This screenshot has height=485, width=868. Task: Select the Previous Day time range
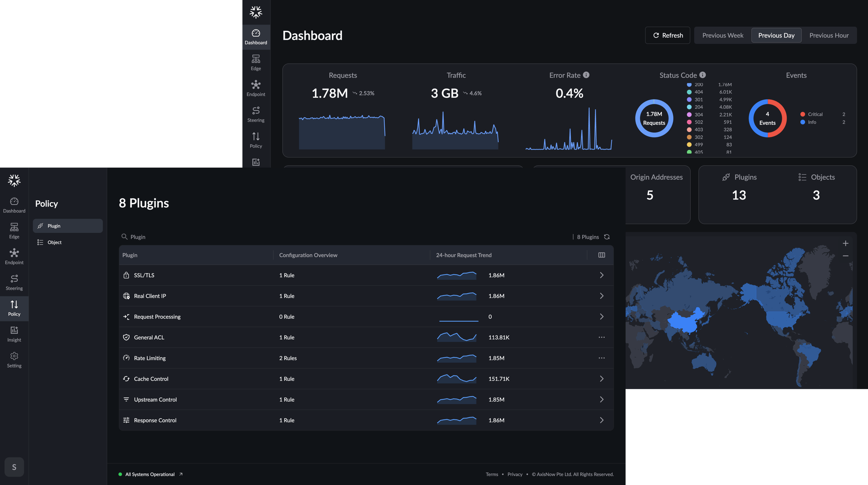click(x=776, y=35)
